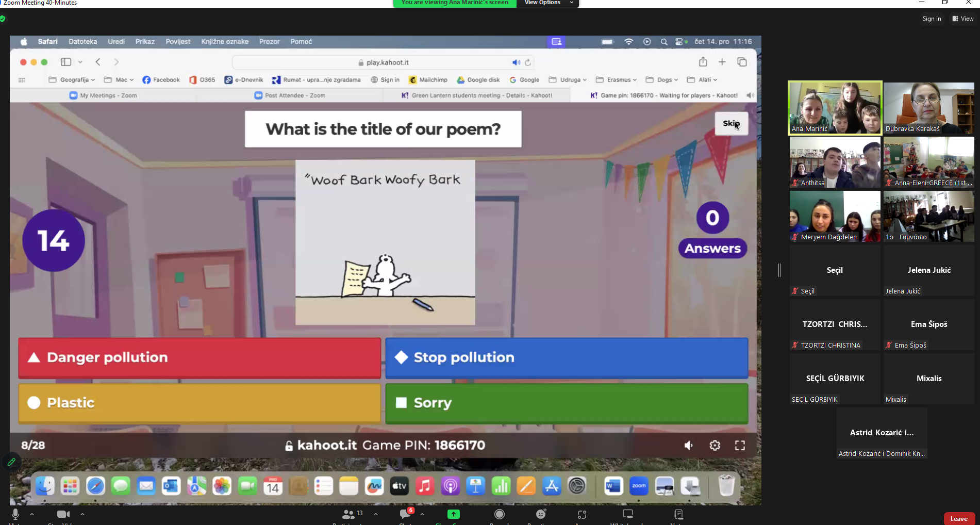Choose the Sorry answer
The height and width of the screenshot is (525, 980).
coord(567,403)
